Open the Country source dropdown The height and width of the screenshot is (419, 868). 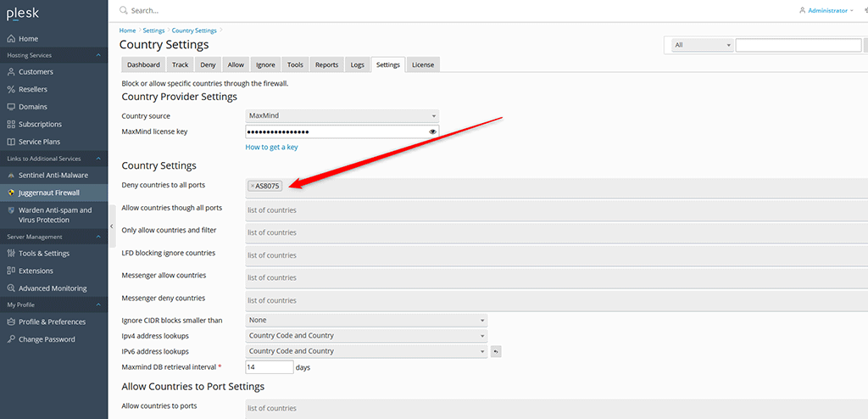pyautogui.click(x=342, y=116)
